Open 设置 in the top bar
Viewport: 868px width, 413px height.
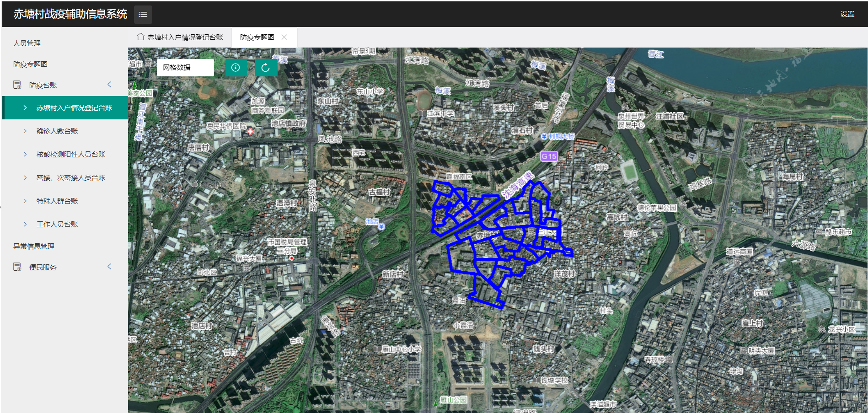pos(847,14)
